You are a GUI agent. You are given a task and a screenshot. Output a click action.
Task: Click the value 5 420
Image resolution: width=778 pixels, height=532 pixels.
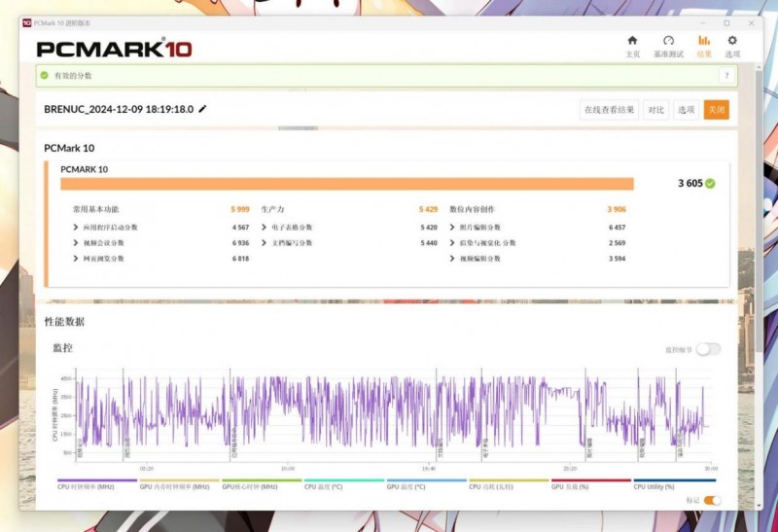(429, 228)
